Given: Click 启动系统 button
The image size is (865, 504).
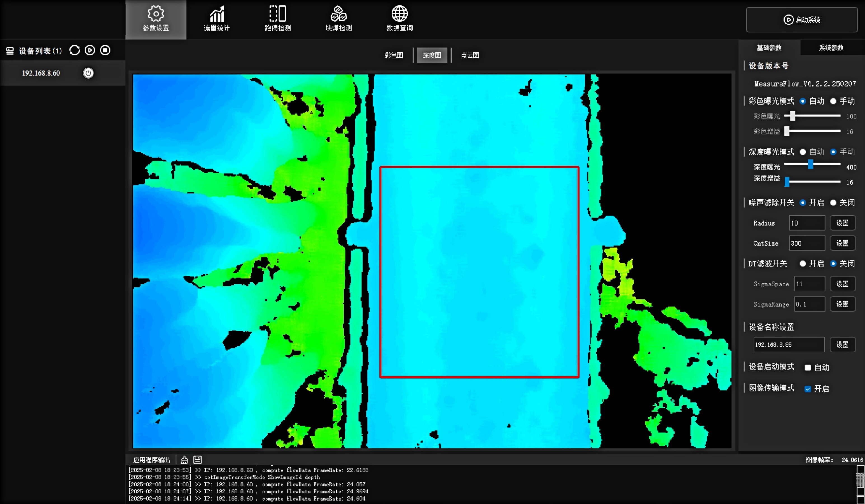Looking at the screenshot, I should [801, 20].
